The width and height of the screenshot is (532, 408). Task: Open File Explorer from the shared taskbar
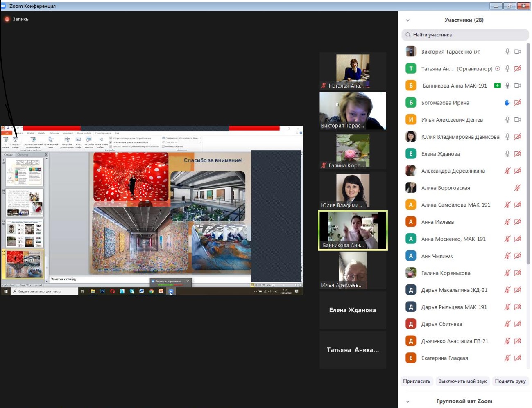pyautogui.click(x=93, y=291)
